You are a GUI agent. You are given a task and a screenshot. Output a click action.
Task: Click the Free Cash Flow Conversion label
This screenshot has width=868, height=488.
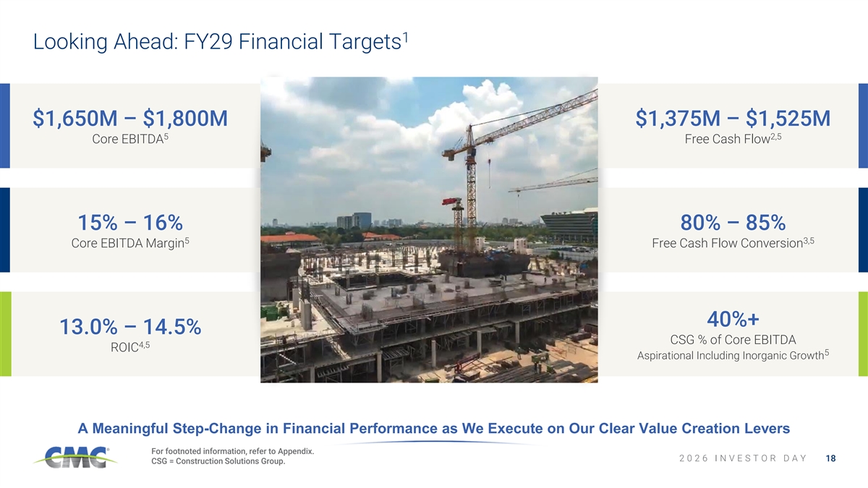(x=733, y=243)
